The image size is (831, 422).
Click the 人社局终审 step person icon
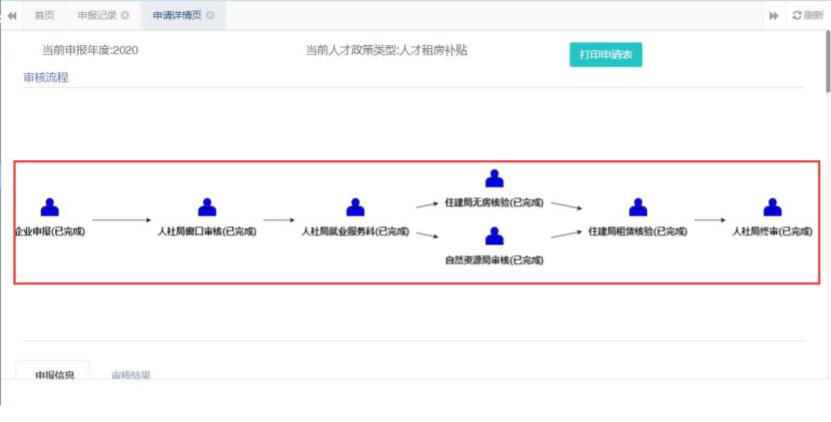772,207
